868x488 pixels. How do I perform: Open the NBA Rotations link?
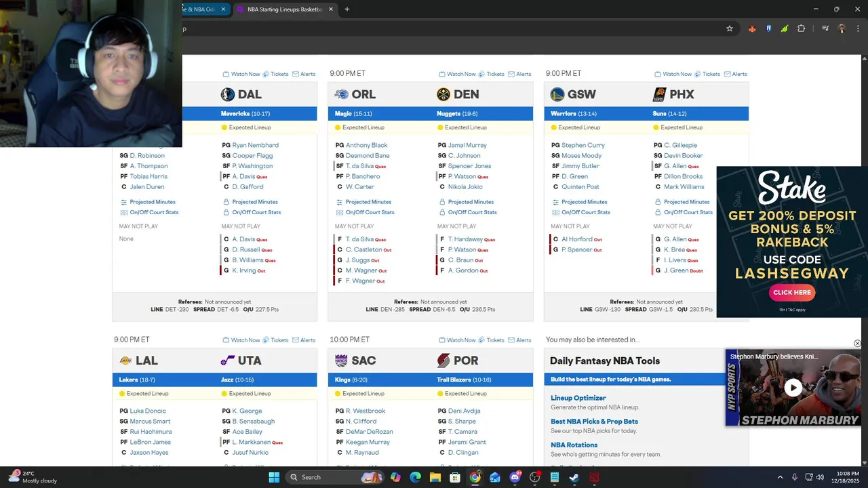[574, 445]
